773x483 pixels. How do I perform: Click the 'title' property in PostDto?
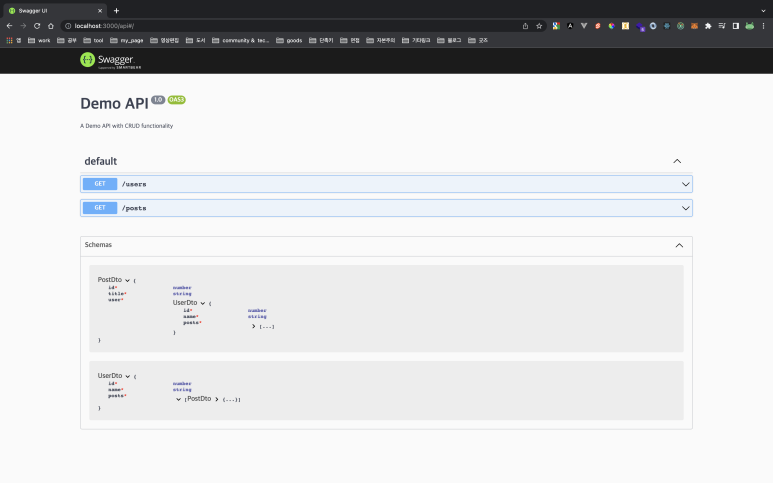point(117,294)
